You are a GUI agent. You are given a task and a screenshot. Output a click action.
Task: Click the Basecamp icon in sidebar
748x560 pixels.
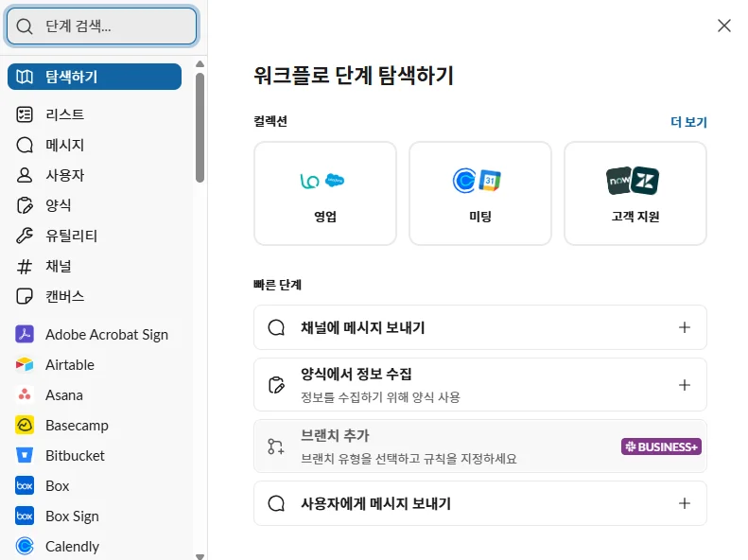26,425
